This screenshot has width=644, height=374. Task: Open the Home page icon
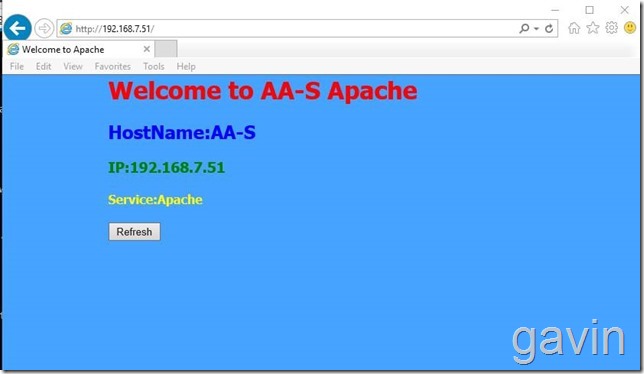[574, 28]
